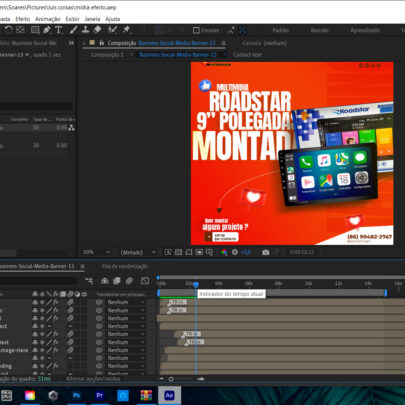The width and height of the screenshot is (405, 405).
Task: Open the grid and guide options icon
Action: click(209, 252)
